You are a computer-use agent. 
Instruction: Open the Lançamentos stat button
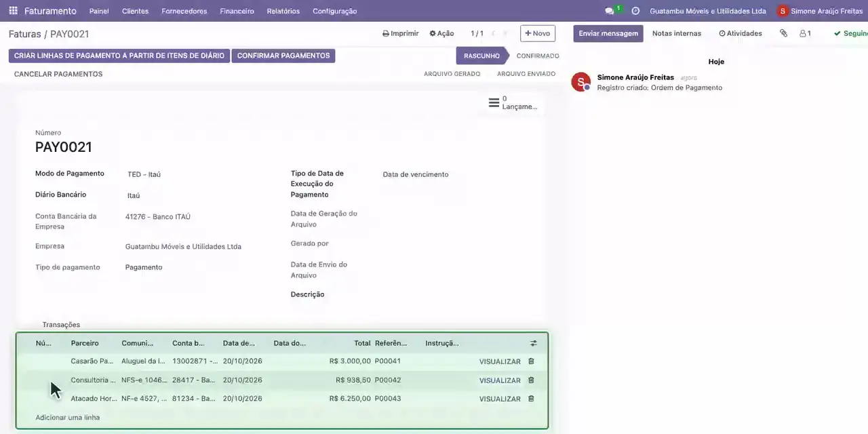click(x=513, y=103)
